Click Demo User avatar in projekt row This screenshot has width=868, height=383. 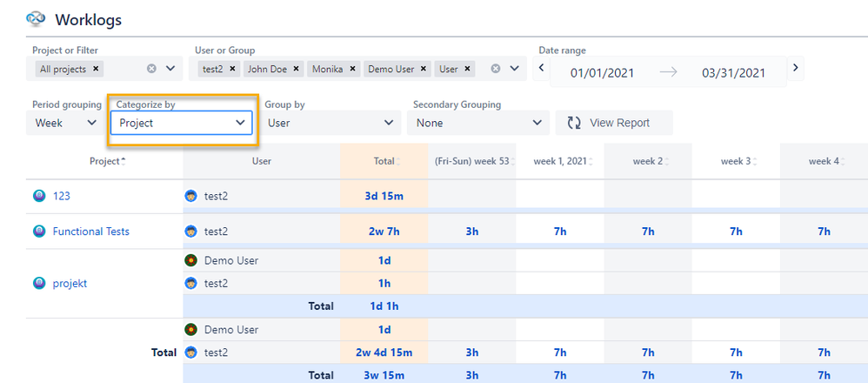(191, 260)
